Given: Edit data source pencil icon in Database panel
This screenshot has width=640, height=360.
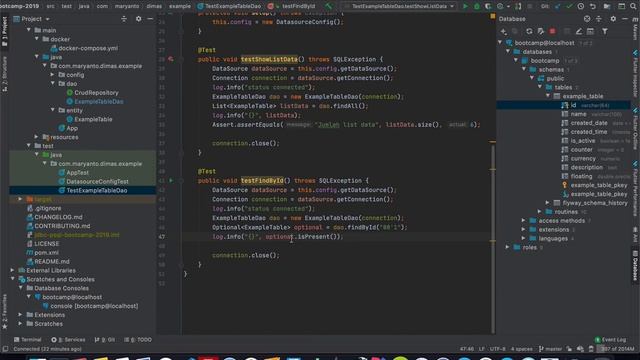Looking at the screenshot, I should [x=579, y=31].
